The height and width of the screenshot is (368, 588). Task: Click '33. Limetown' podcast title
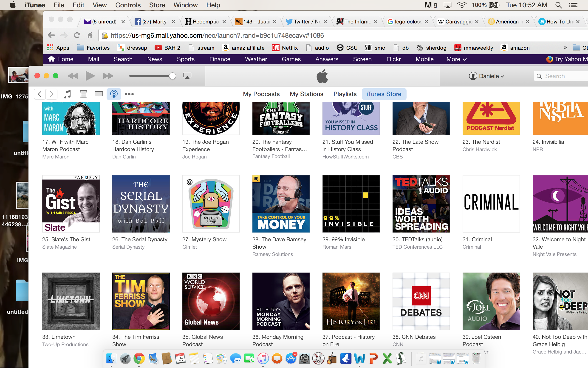[x=59, y=337]
